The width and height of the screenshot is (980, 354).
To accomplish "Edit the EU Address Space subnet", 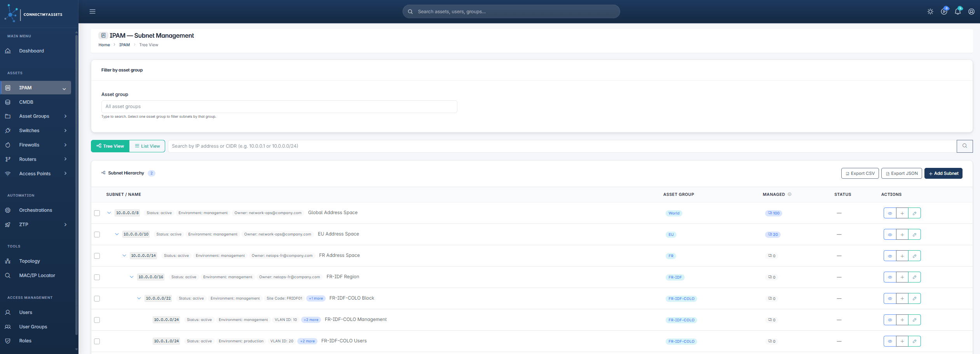I will [x=915, y=234].
